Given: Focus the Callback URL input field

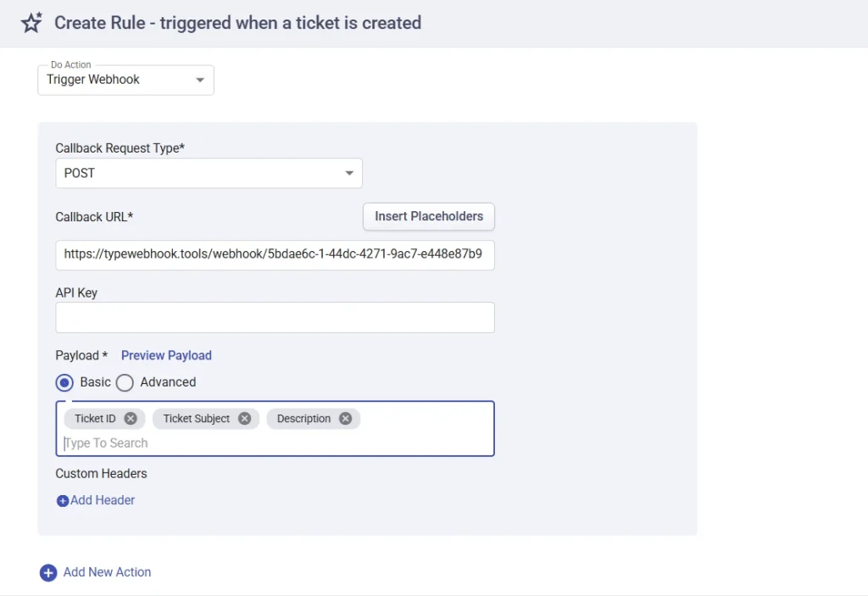Looking at the screenshot, I should pos(275,254).
